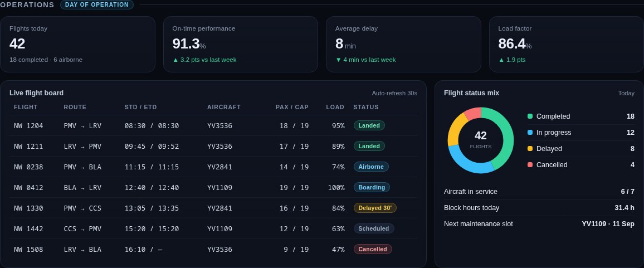Click the STD / ETD column header
Screen dimensions: 644x268
(140, 108)
